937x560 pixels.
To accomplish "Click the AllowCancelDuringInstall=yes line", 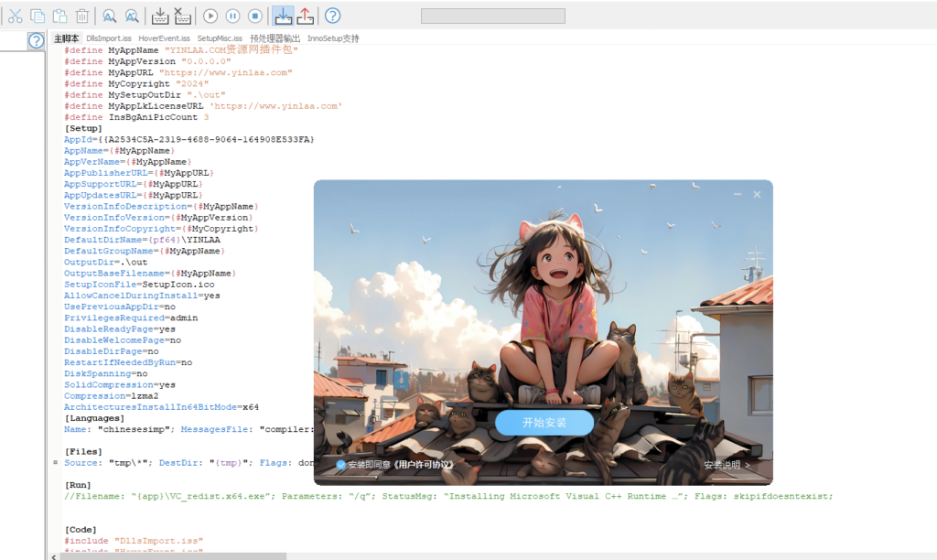I will point(142,296).
